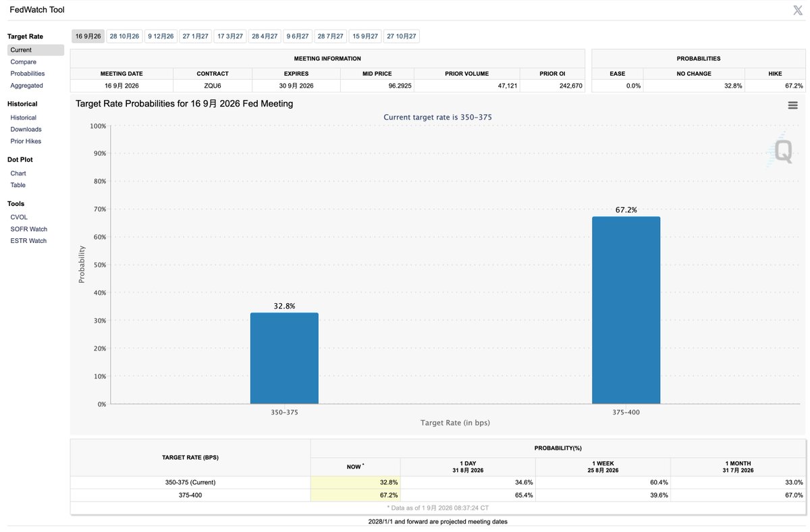Open the chart hamburger menu icon
This screenshot has width=810, height=532.
[792, 105]
